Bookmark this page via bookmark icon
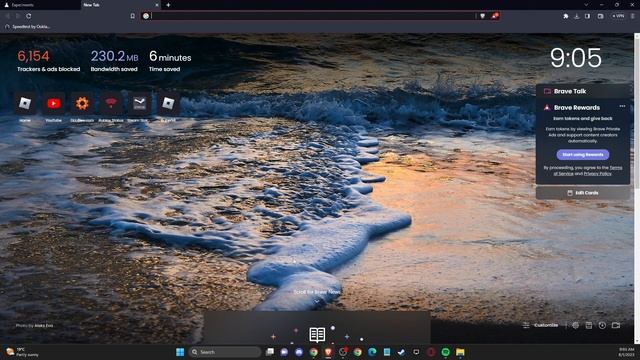 (133, 16)
